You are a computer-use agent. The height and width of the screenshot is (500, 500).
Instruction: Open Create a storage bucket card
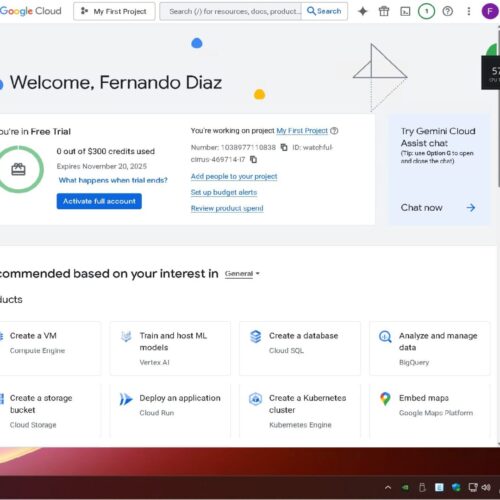(x=50, y=411)
